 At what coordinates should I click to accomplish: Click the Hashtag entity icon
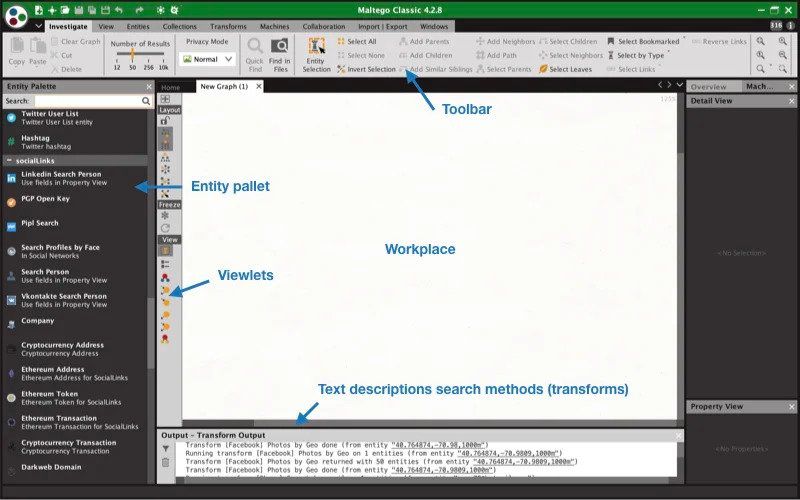coord(11,142)
